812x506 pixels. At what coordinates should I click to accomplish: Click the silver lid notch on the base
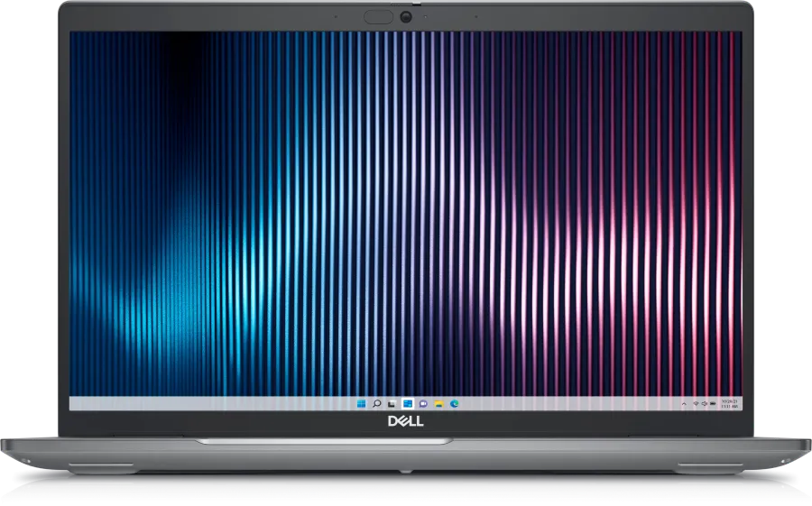coord(406,441)
